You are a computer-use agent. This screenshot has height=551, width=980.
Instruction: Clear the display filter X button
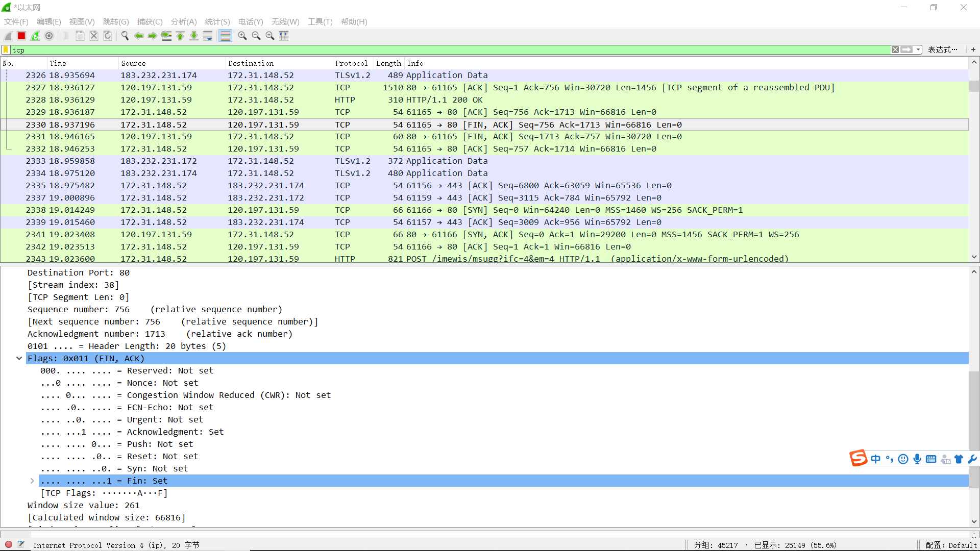pyautogui.click(x=895, y=49)
